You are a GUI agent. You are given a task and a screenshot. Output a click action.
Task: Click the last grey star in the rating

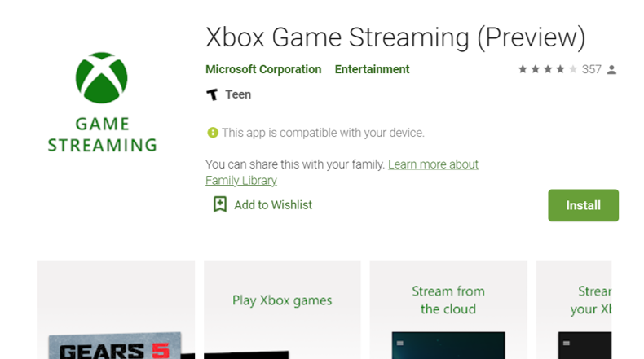[572, 70]
